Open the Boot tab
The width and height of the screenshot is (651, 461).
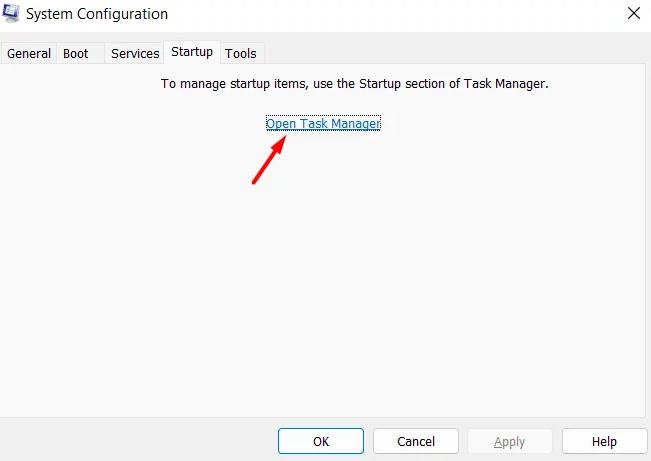coord(76,54)
